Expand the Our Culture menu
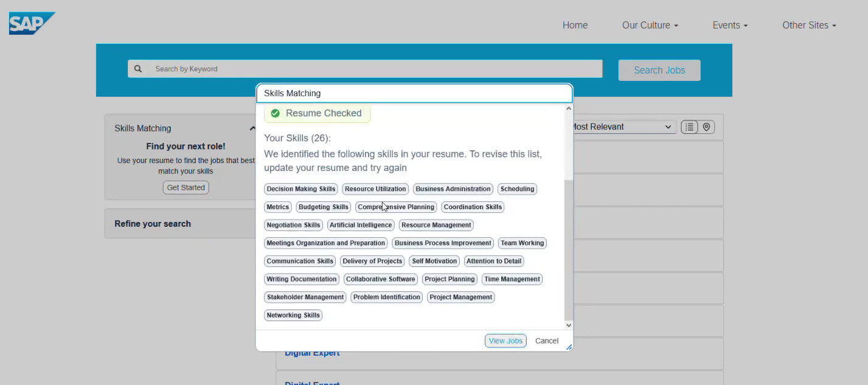 (x=650, y=26)
